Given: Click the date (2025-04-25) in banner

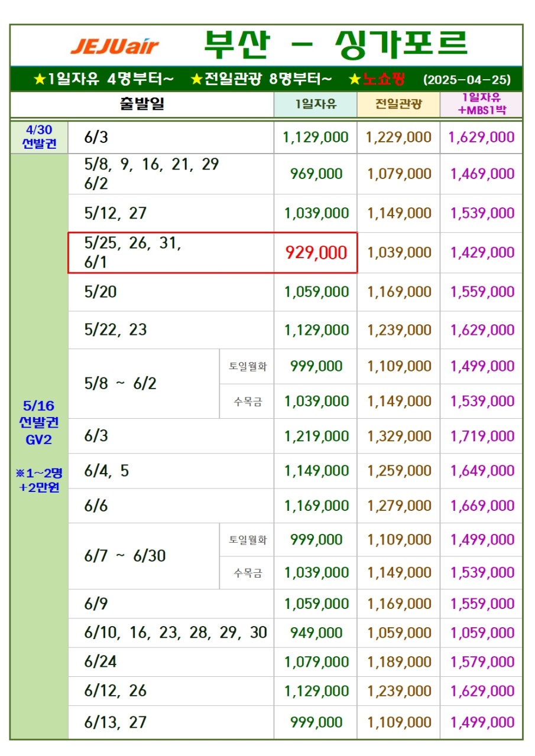Looking at the screenshot, I should coord(468,80).
